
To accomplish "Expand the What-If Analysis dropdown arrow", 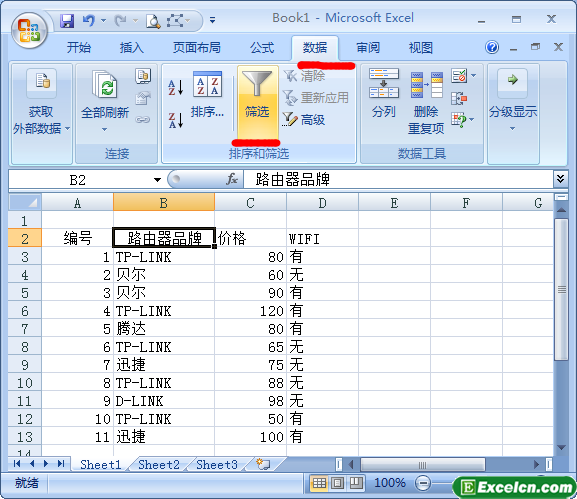I will (x=472, y=120).
